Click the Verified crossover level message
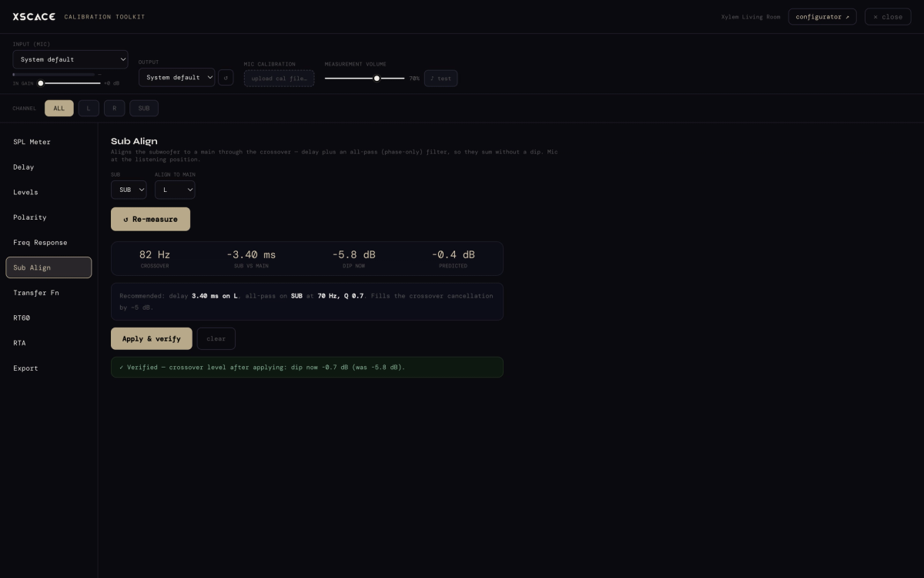The width and height of the screenshot is (924, 578). [x=307, y=367]
